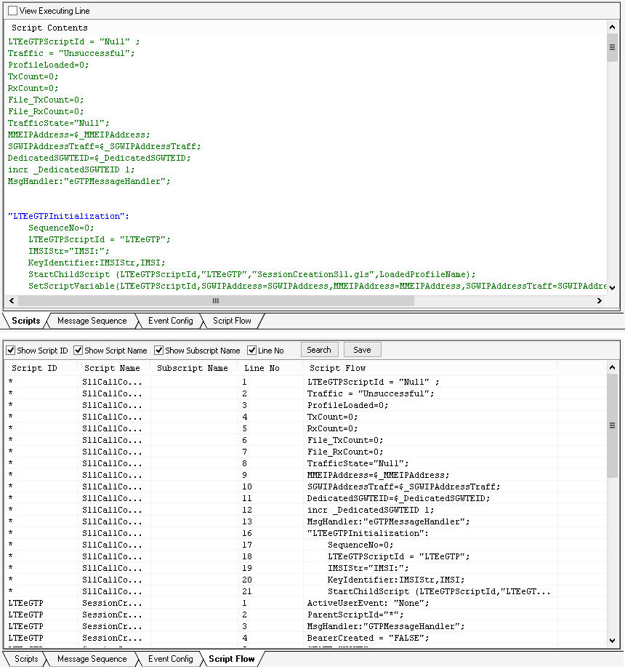Image resolution: width=625 pixels, height=672 pixels.
Task: Click scroll-down arrow of Script Contents pane
Action: [612, 287]
